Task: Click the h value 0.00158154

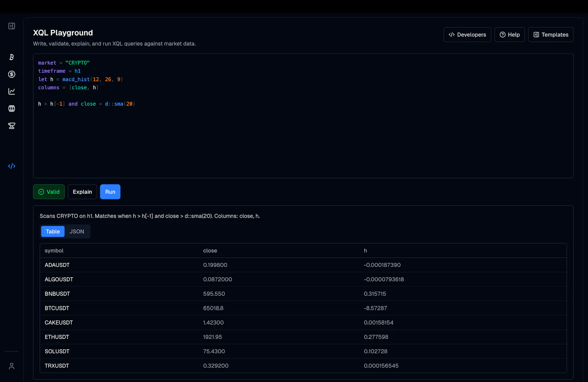Action: tap(379, 322)
